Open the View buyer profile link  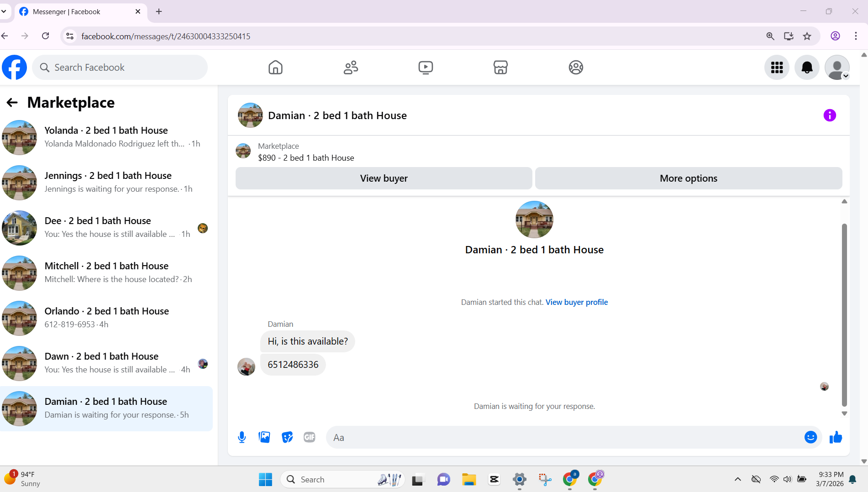[577, 302]
